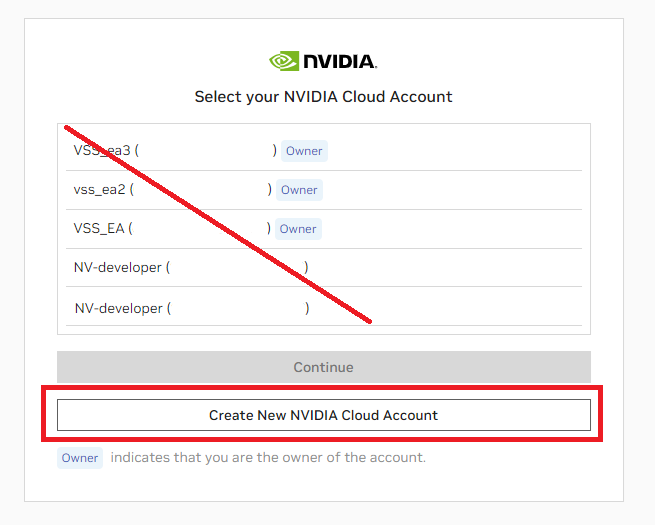Viewport: 655px width, 525px height.
Task: Click the Owner badge in the legend
Action: (x=80, y=458)
